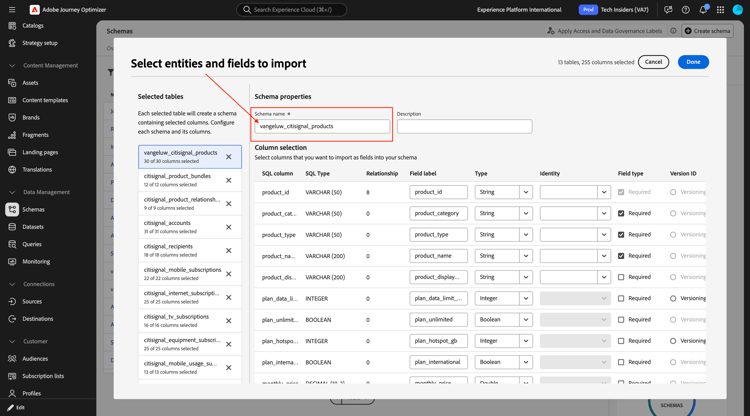The height and width of the screenshot is (416, 750).
Task: Remove citisignal_tv_subscriptions table from selection
Action: click(x=228, y=321)
